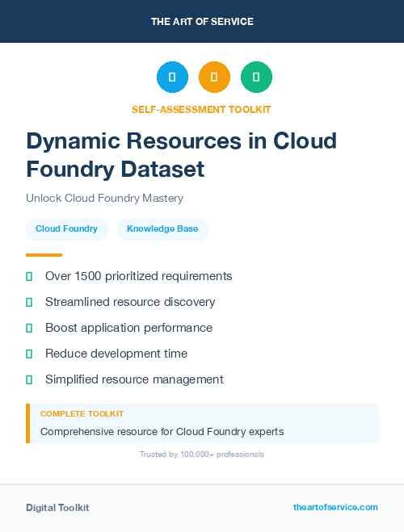
Task: Click "Boost application performance" text
Action: (x=128, y=328)
